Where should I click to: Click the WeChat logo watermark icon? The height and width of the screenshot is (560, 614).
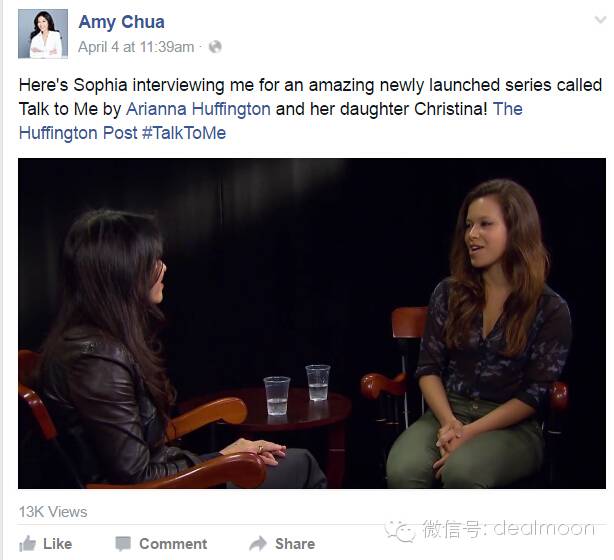400,531
